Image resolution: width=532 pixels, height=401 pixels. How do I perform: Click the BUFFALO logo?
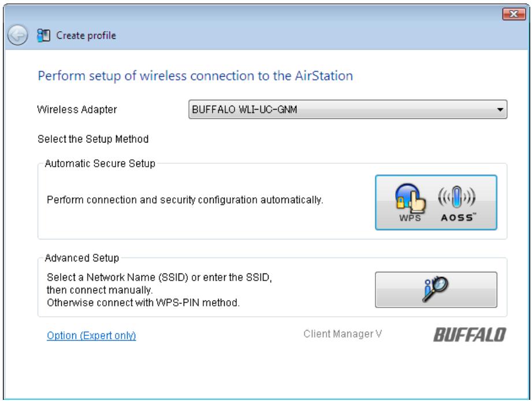470,335
